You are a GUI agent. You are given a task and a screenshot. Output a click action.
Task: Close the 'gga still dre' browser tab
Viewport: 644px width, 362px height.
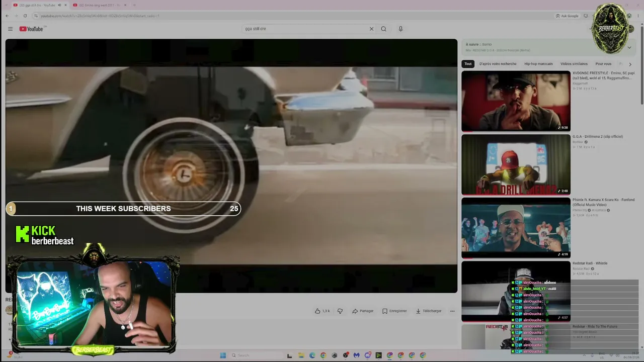tap(65, 5)
